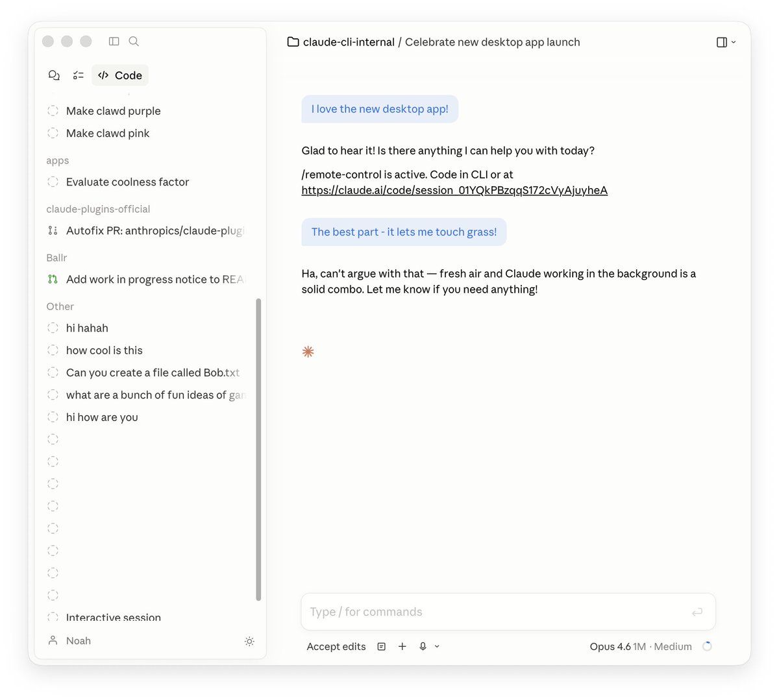Click the plus add attachment icon

point(402,647)
